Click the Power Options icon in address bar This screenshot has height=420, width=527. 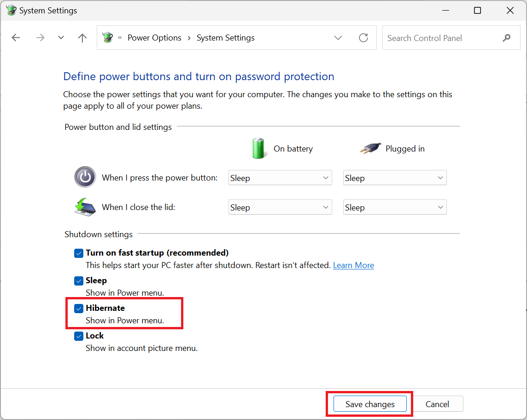pyautogui.click(x=107, y=37)
